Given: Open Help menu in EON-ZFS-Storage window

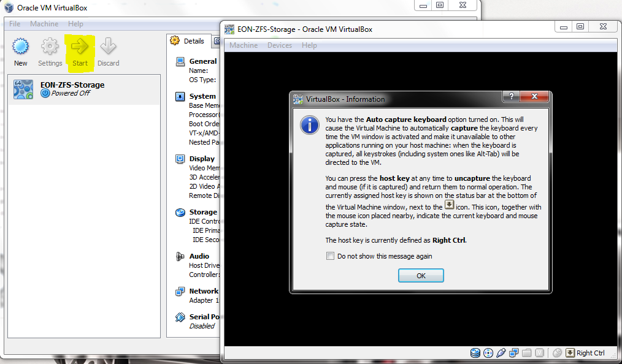Looking at the screenshot, I should coord(309,45).
